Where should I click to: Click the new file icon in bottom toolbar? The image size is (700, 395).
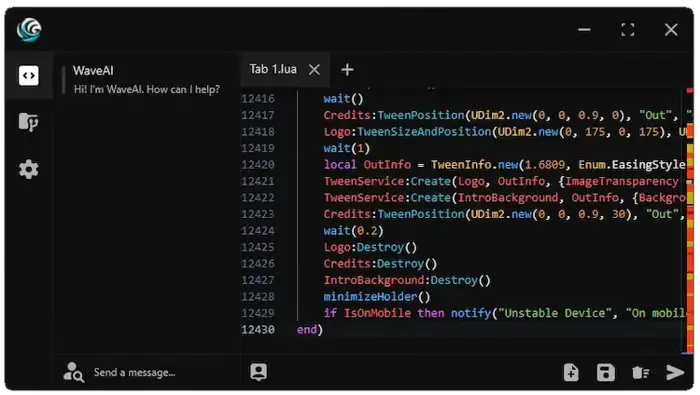click(571, 372)
